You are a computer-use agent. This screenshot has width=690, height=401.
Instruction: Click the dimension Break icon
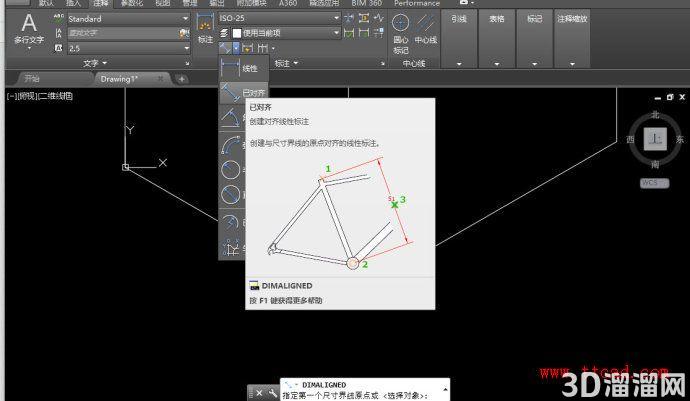click(x=349, y=18)
